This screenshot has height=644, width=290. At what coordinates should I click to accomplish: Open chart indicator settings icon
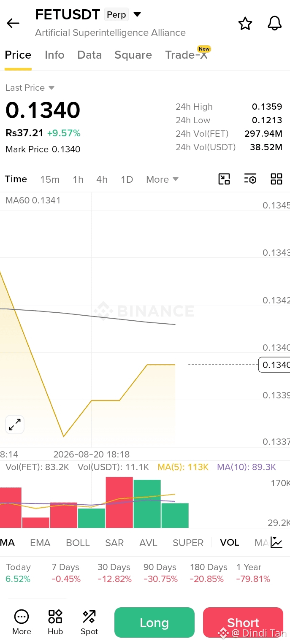(x=250, y=179)
